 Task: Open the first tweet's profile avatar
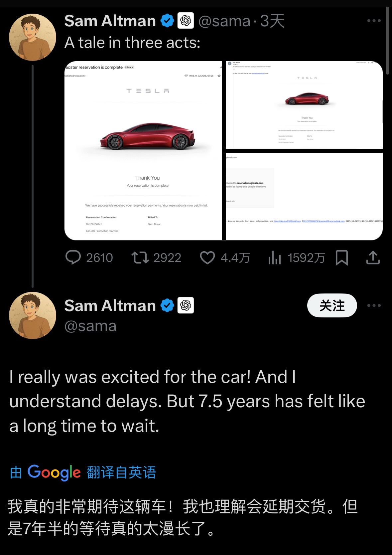[x=33, y=37]
